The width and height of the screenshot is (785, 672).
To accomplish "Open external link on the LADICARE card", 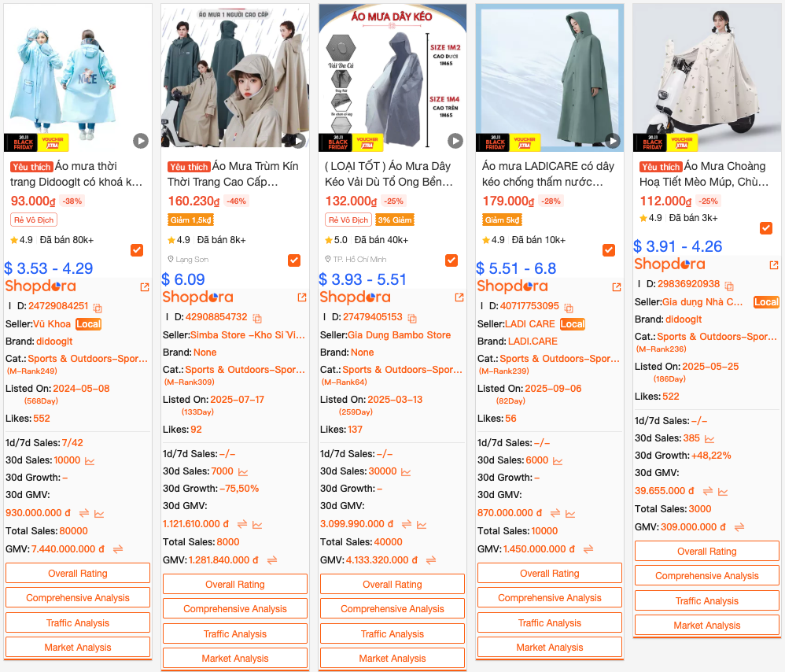I will coord(617,287).
